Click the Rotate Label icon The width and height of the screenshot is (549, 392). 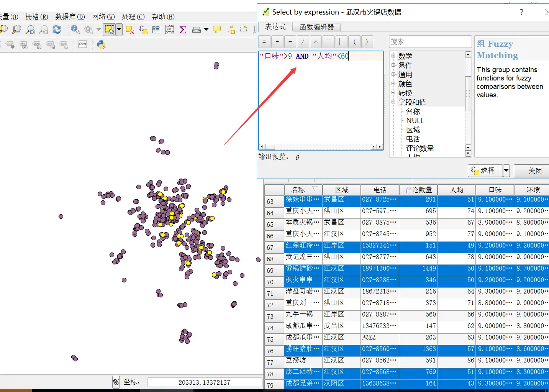click(x=51, y=44)
